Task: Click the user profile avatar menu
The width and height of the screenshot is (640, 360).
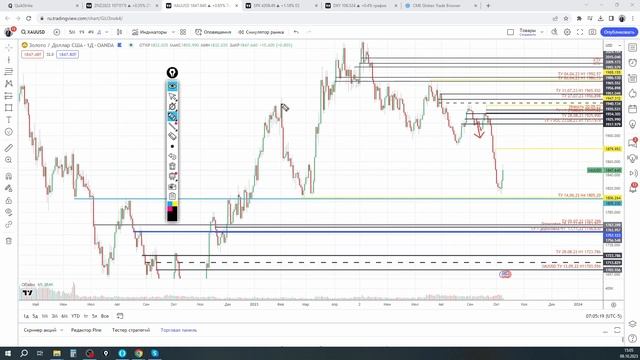Action: (x=9, y=32)
